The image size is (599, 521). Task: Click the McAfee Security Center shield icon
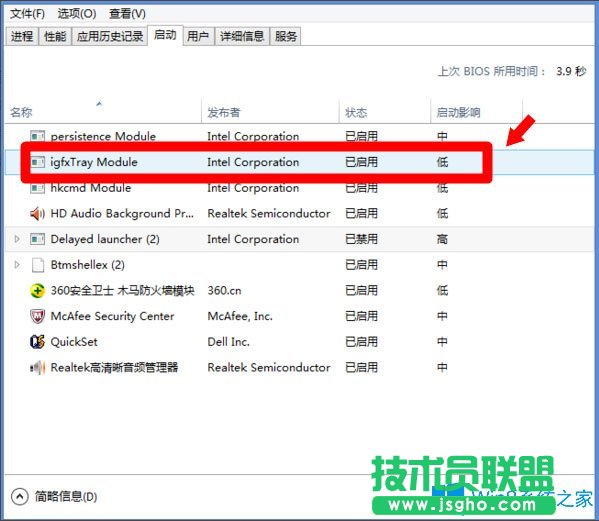point(37,316)
